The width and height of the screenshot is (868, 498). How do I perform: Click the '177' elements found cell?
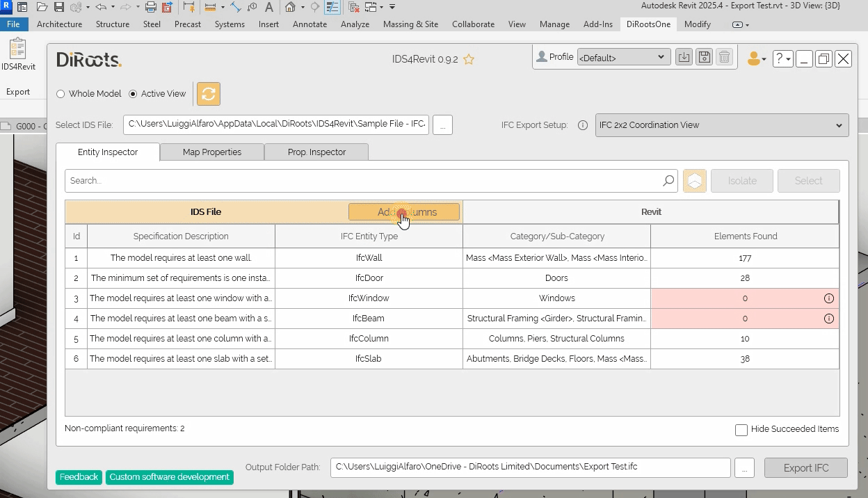click(746, 258)
